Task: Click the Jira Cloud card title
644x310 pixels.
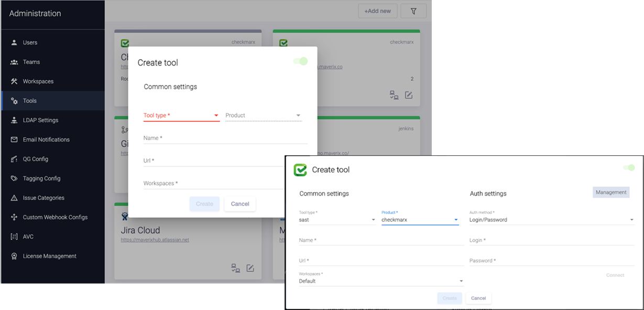Action: [x=140, y=230]
